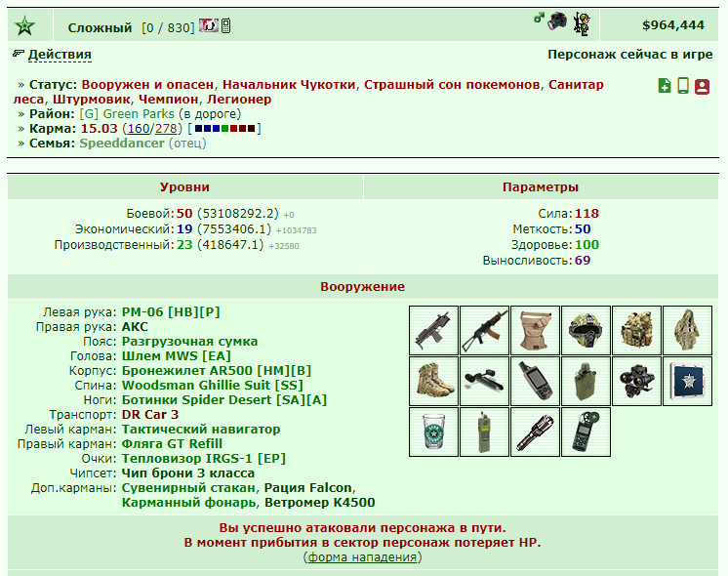Open the GT Refill flask thumbnail
The image size is (728, 576).
click(586, 382)
